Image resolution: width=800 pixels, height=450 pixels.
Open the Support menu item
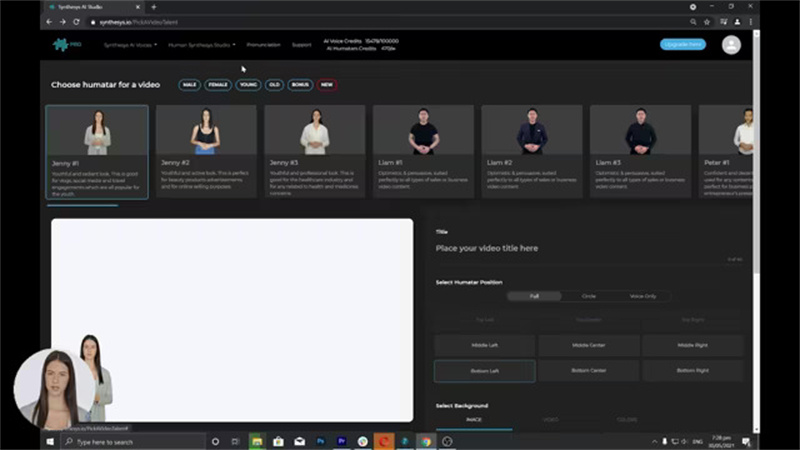pos(302,45)
